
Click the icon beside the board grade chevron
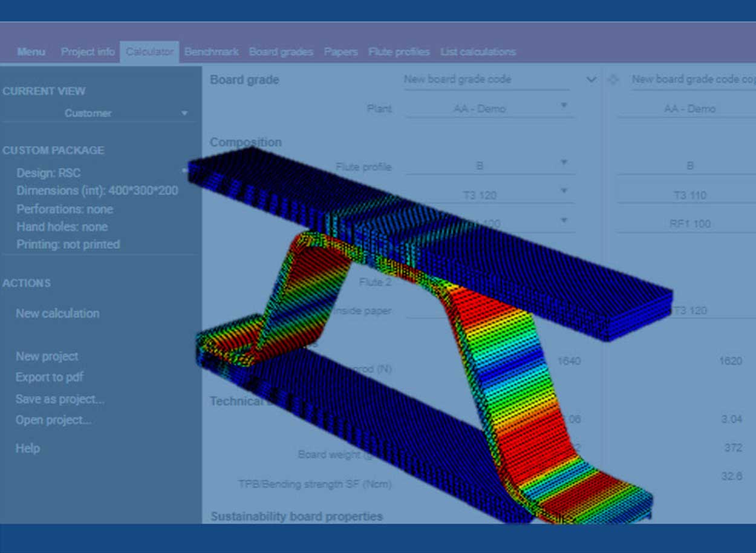(x=613, y=79)
